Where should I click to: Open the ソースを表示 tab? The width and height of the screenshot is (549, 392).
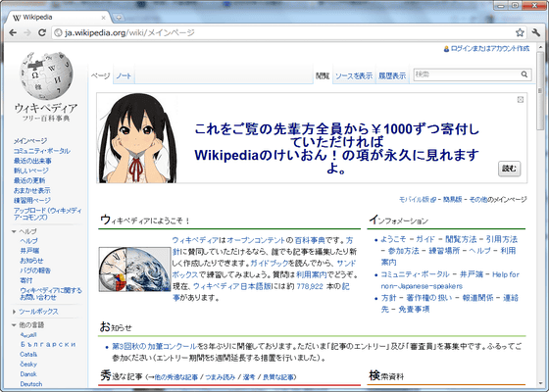(354, 75)
